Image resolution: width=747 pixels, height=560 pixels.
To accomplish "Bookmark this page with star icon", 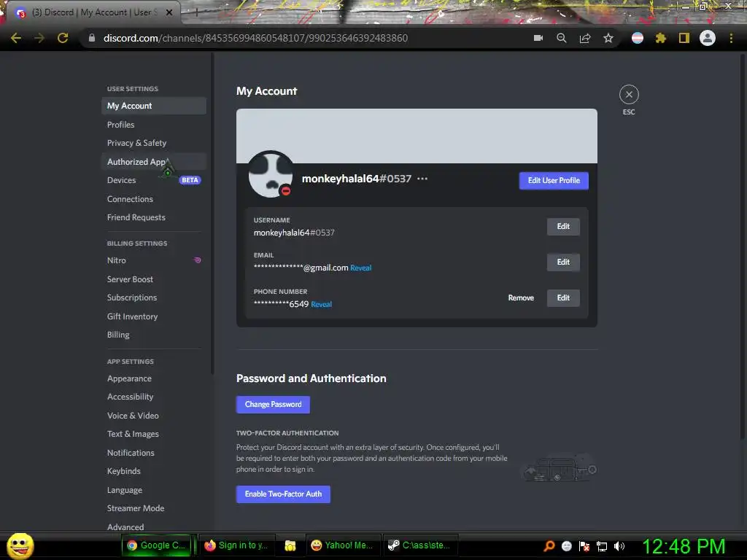I will tap(608, 38).
